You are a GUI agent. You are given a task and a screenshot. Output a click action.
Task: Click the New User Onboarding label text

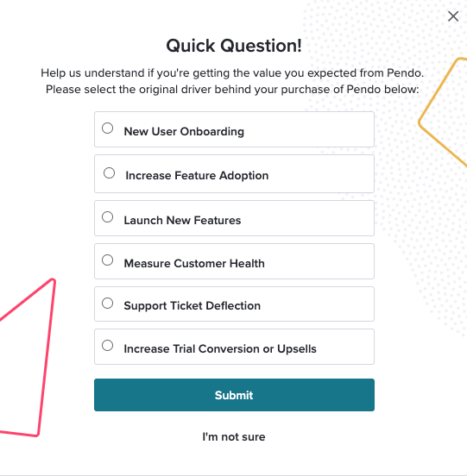[x=184, y=131]
